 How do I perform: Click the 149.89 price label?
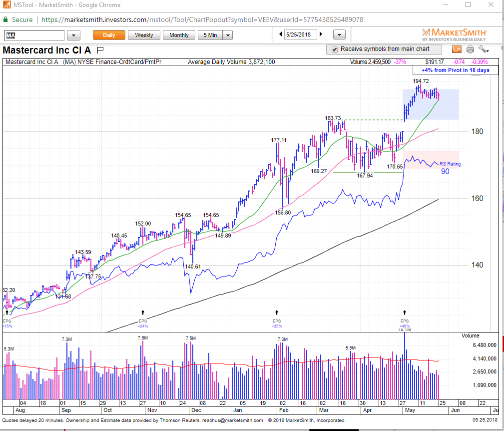point(223,235)
